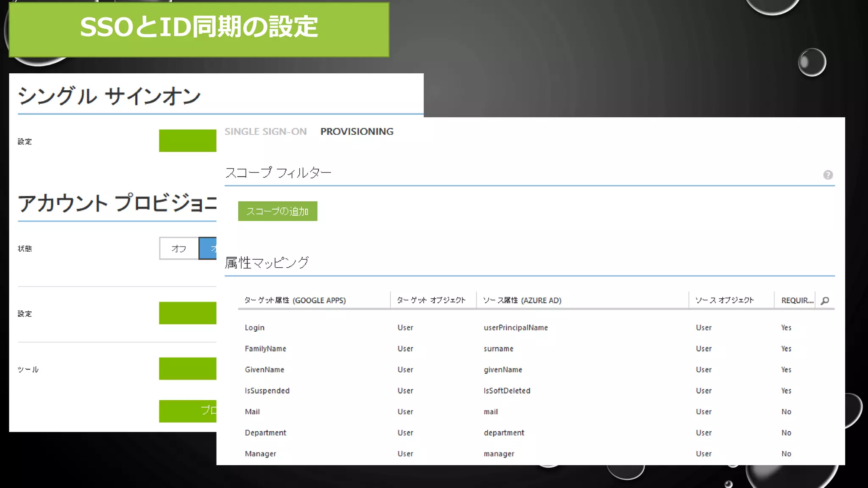The image size is (868, 488).
Task: Click the スコープの追加 button
Action: 278,211
